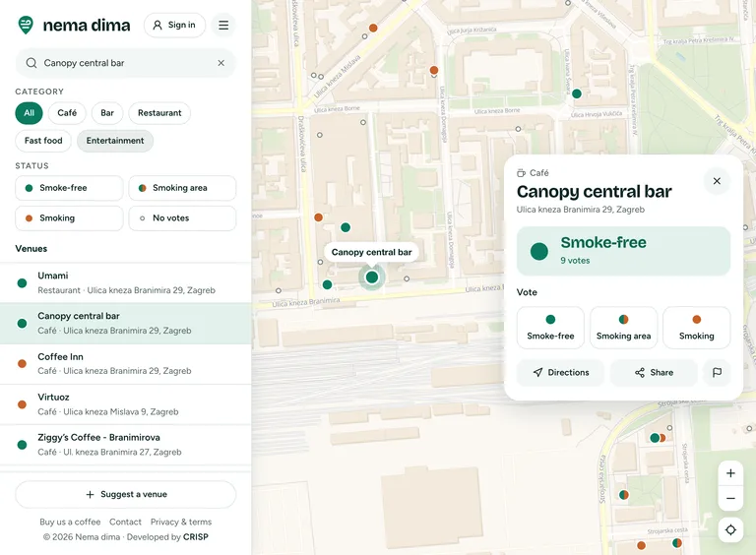The width and height of the screenshot is (756, 555).
Task: Clear the search field with the X icon
Action: click(x=220, y=63)
